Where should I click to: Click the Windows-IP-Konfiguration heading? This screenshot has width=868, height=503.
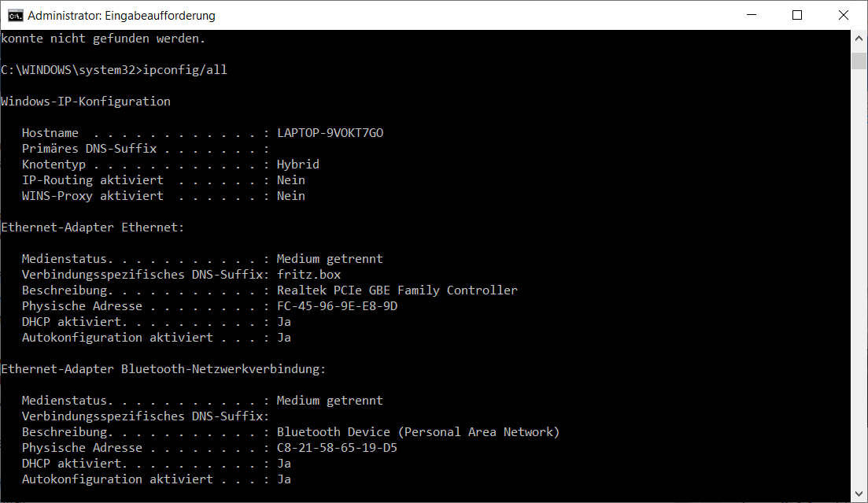click(86, 102)
